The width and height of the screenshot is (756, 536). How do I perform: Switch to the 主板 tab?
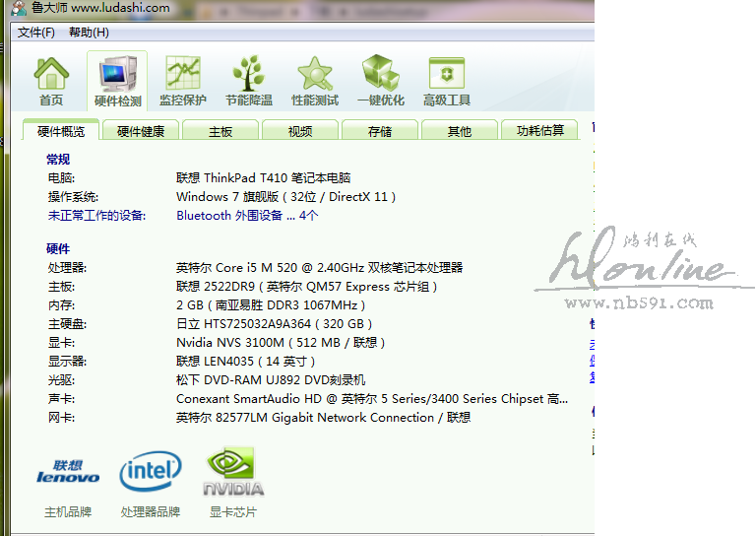tap(220, 131)
